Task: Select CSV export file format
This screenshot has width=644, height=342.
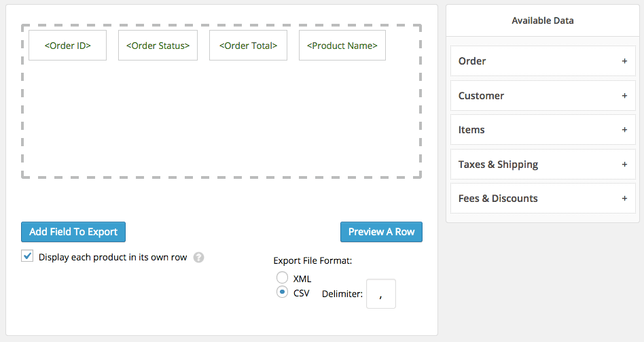Action: (282, 292)
